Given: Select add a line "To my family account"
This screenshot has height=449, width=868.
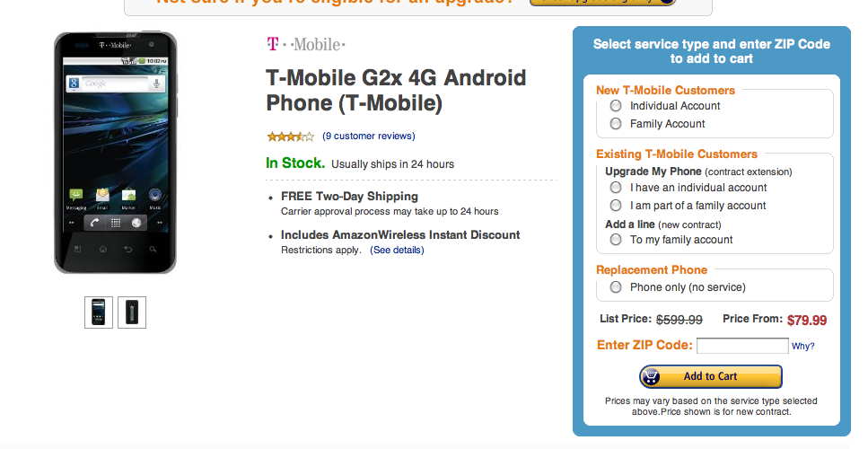Looking at the screenshot, I should click(x=616, y=240).
